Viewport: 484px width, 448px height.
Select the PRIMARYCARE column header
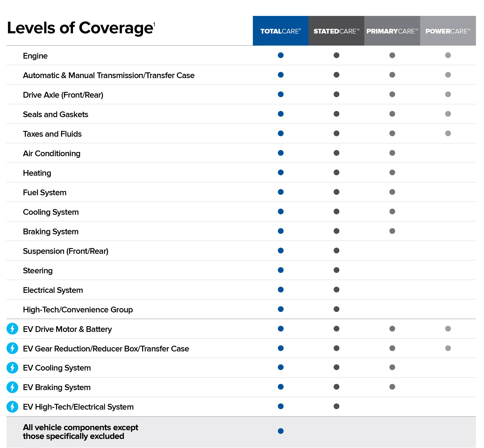click(x=392, y=31)
